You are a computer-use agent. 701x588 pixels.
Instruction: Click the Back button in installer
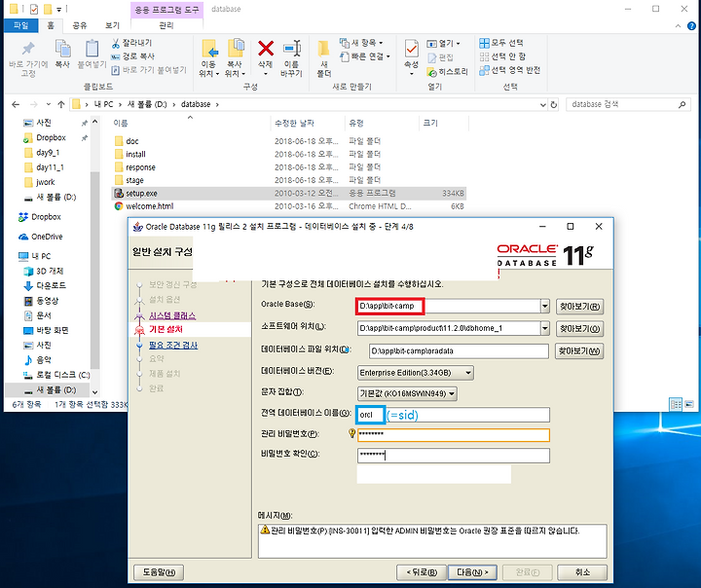click(x=422, y=571)
